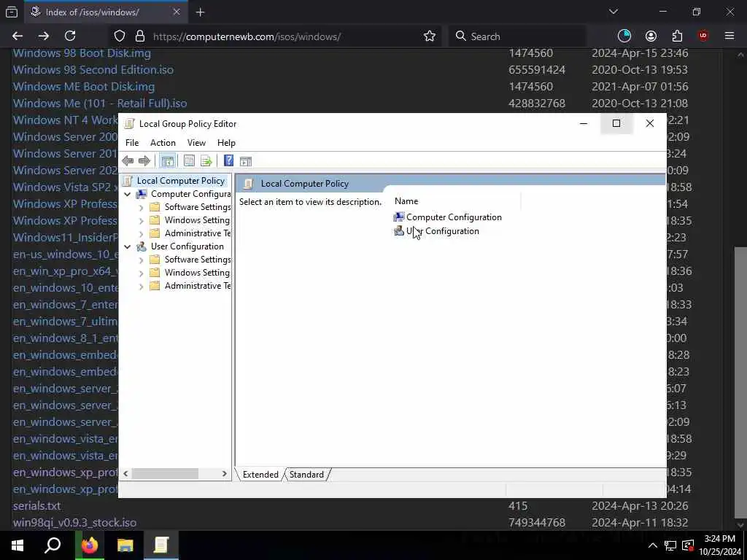Click the tree pane horizontal scrollbar thumb

pyautogui.click(x=165, y=474)
